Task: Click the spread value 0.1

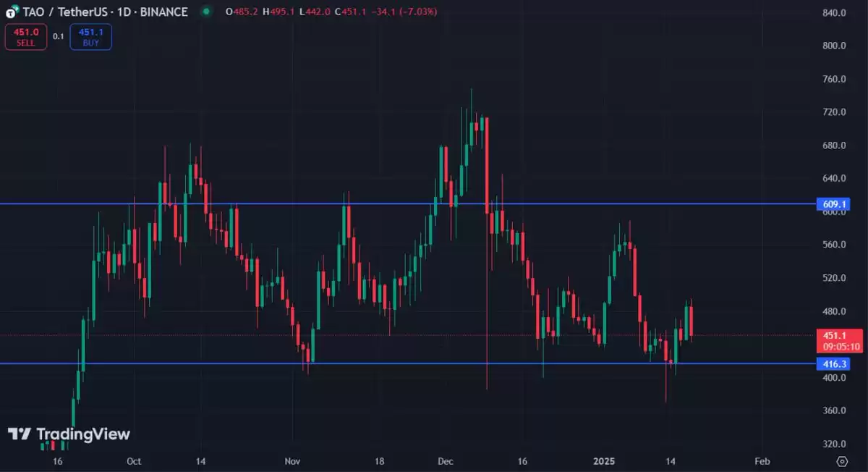Action: pyautogui.click(x=59, y=37)
